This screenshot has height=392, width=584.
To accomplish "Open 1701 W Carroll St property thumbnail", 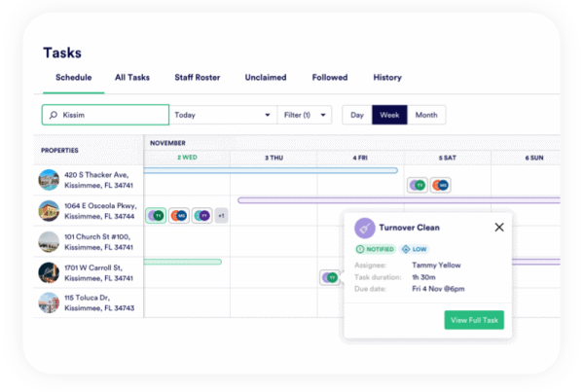I will tap(49, 272).
